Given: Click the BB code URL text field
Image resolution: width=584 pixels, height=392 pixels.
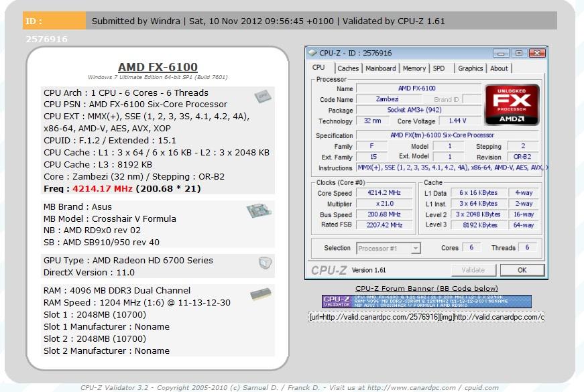Looking at the screenshot, I should coord(426,317).
